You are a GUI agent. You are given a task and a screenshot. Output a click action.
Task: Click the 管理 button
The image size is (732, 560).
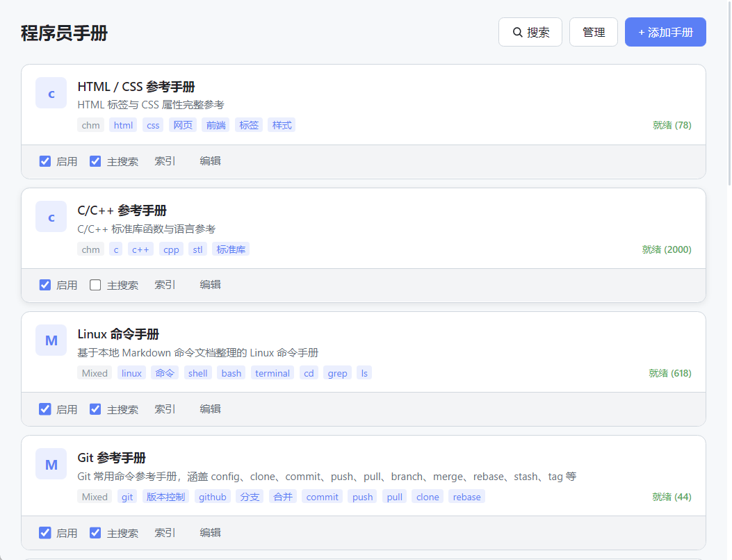click(593, 32)
